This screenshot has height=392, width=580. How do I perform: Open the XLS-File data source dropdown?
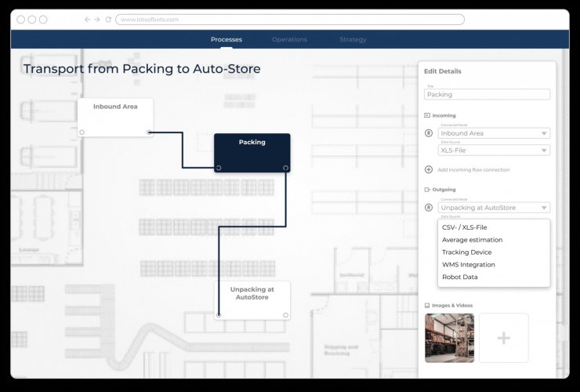click(x=494, y=150)
